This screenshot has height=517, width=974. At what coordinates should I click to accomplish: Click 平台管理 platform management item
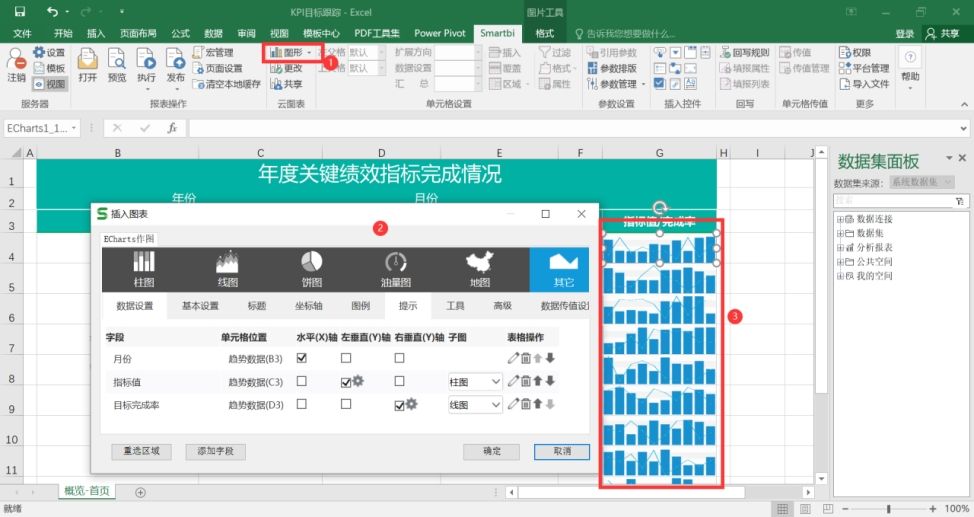tap(864, 68)
